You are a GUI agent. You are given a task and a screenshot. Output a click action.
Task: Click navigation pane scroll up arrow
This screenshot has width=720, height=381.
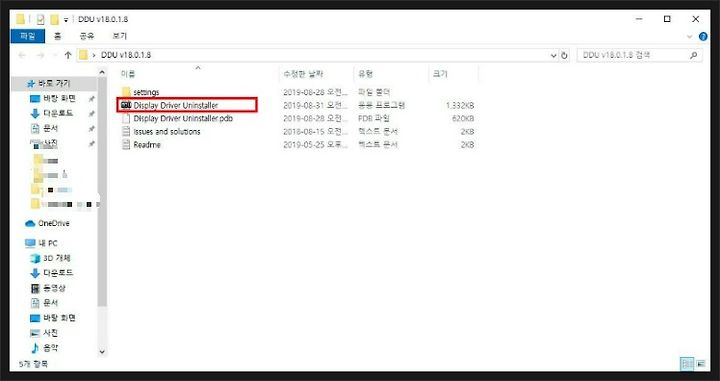[x=102, y=72]
